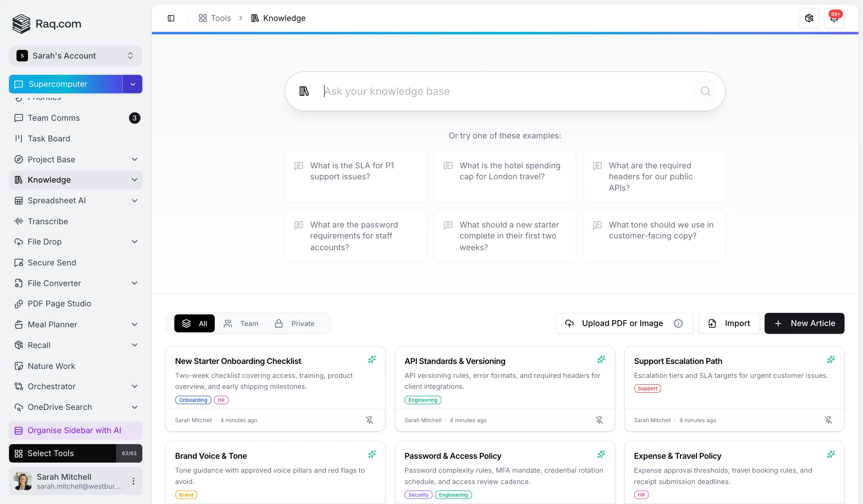Click the Security tag

tap(419, 495)
